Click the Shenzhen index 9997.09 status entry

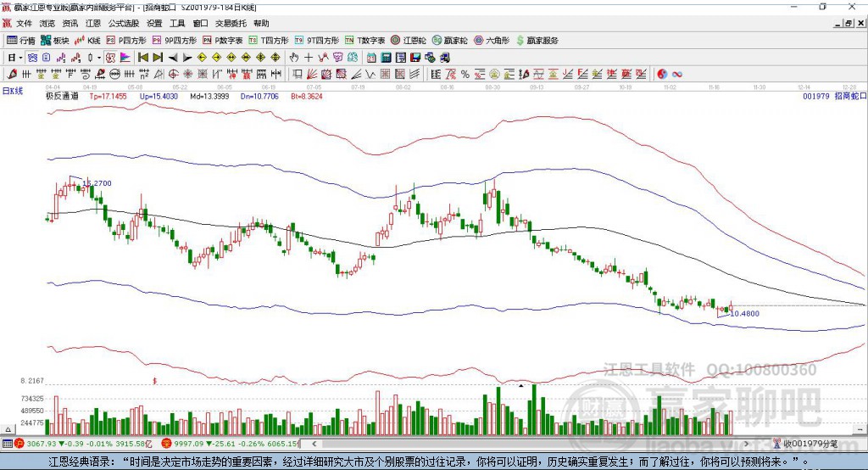click(x=230, y=444)
